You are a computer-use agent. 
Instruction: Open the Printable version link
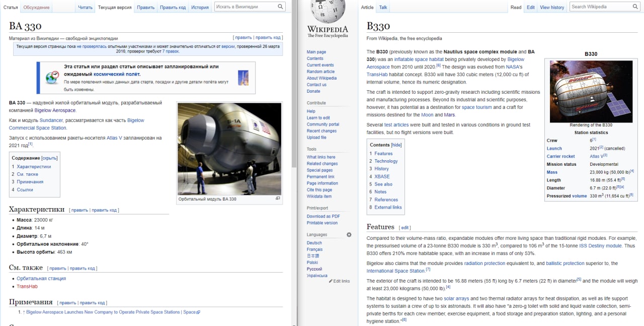tap(322, 223)
